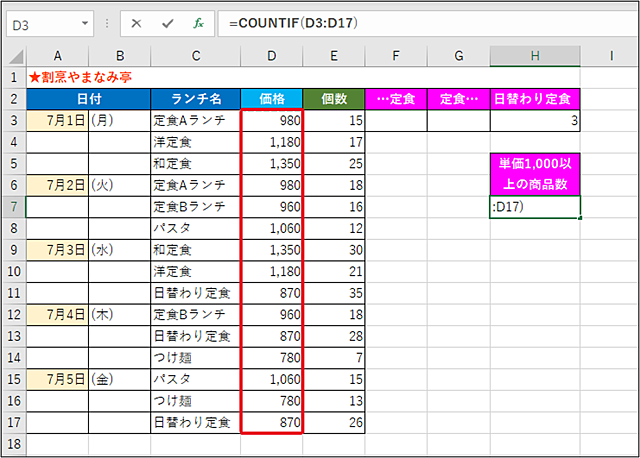
Task: Click the ランチ名 header cell
Action: 196,99
